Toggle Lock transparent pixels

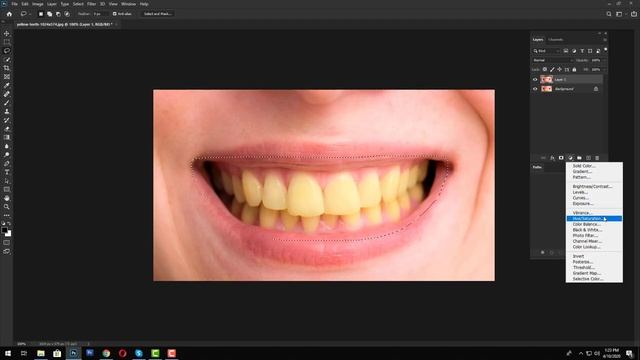coord(545,69)
